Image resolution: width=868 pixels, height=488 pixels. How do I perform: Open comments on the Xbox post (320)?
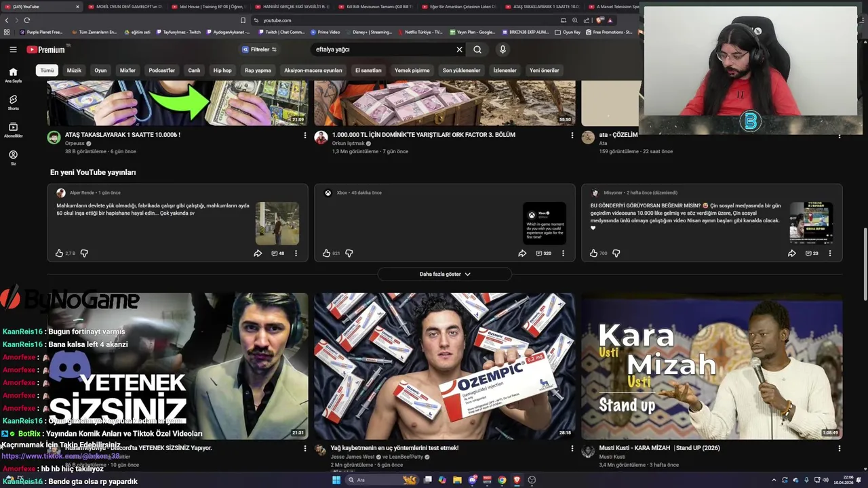[544, 253]
